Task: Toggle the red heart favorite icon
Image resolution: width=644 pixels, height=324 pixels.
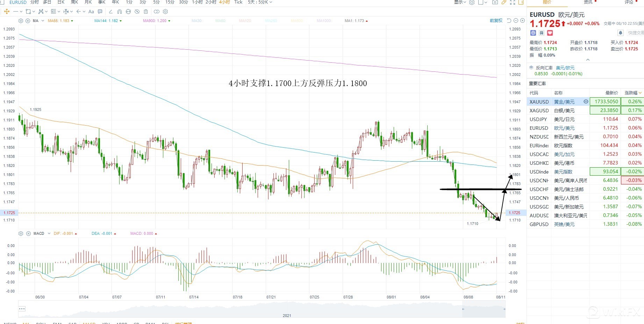Action: [550, 33]
